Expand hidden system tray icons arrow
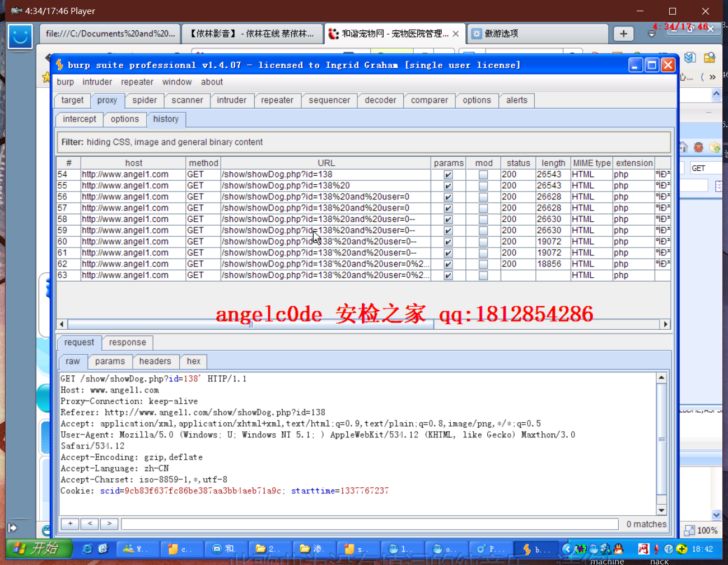Image resolution: width=728 pixels, height=565 pixels. point(567,549)
